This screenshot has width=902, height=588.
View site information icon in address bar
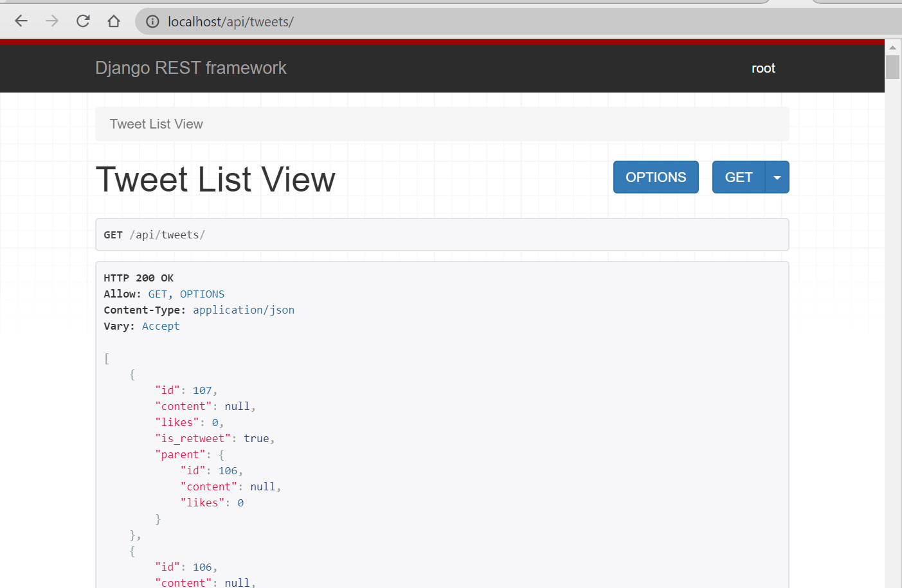pyautogui.click(x=152, y=22)
